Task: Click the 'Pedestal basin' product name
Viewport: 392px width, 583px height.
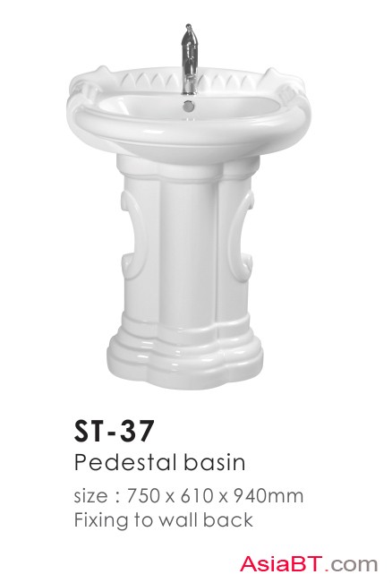Action: click(x=160, y=463)
